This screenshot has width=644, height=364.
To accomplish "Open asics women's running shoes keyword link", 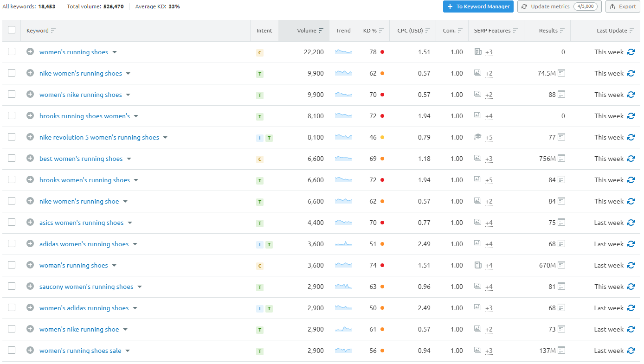I will [x=81, y=223].
